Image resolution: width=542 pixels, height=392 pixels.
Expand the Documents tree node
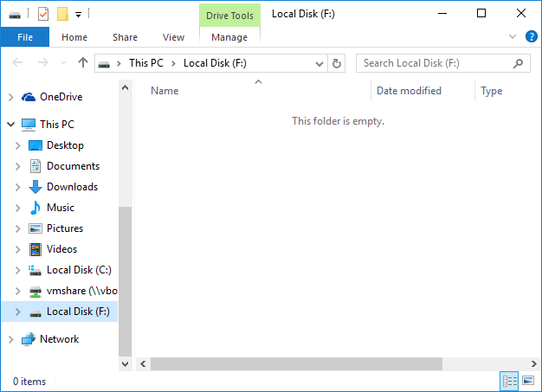pyautogui.click(x=17, y=166)
